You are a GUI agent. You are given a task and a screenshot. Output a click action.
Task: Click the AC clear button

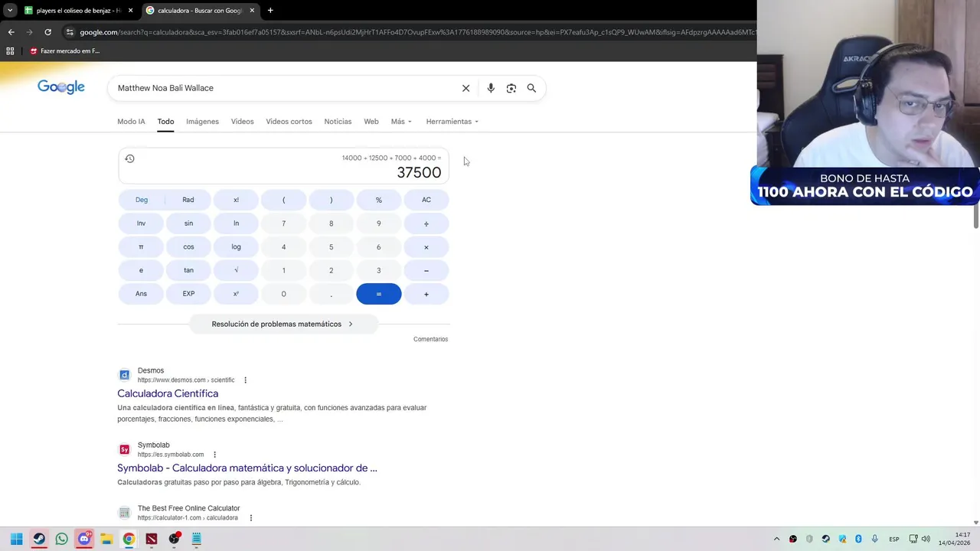point(426,200)
